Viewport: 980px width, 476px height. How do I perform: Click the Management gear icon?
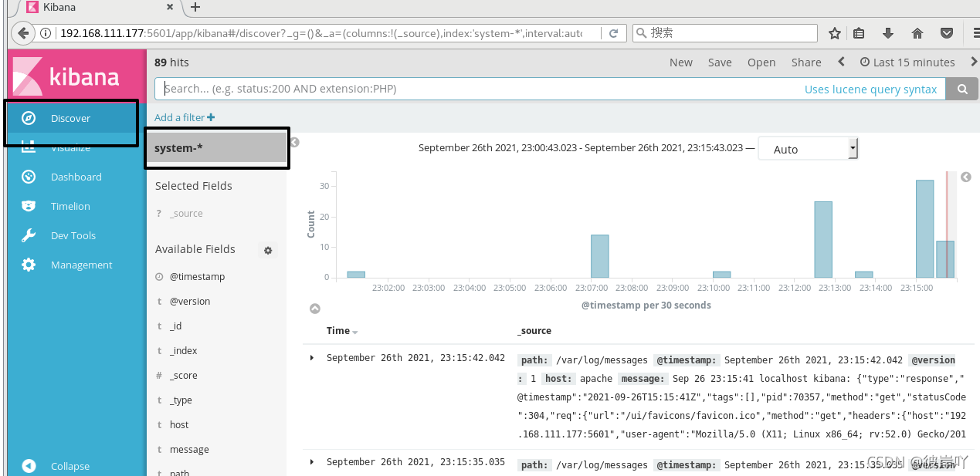29,265
